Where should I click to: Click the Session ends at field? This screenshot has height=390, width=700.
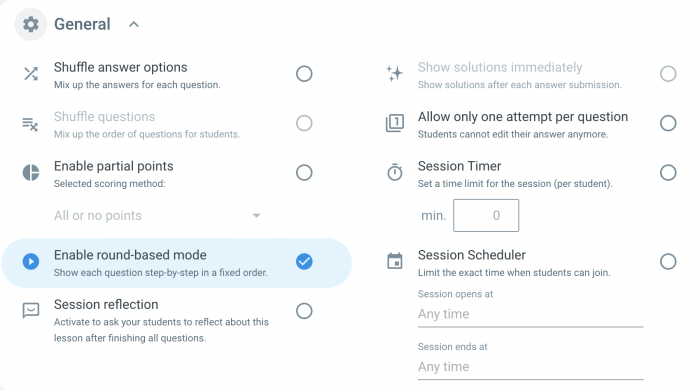pos(530,367)
